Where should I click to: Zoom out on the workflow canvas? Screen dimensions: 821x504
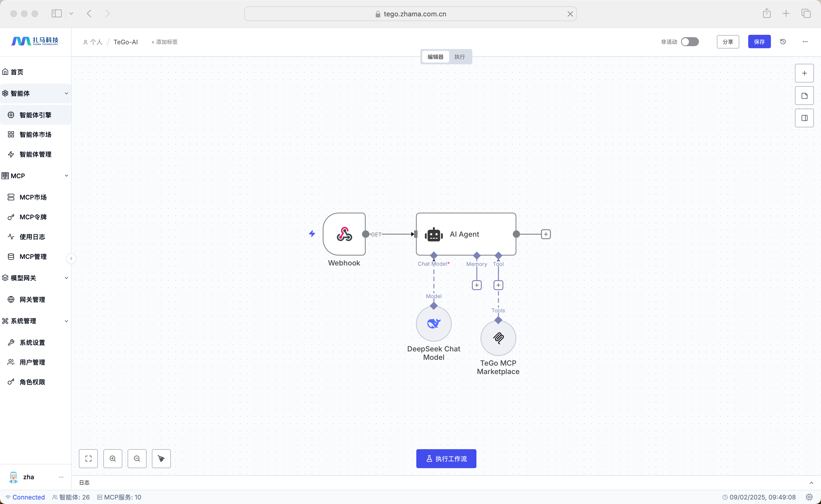(137, 458)
